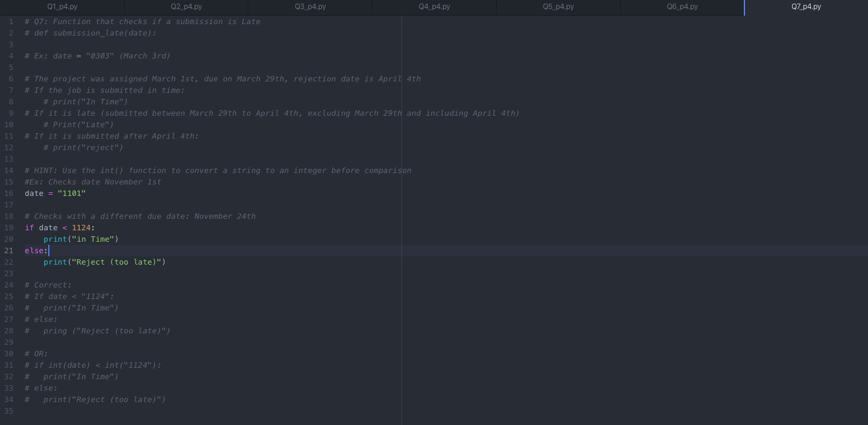Click line number 16 in the gutter
868x425 pixels.
pyautogui.click(x=9, y=194)
